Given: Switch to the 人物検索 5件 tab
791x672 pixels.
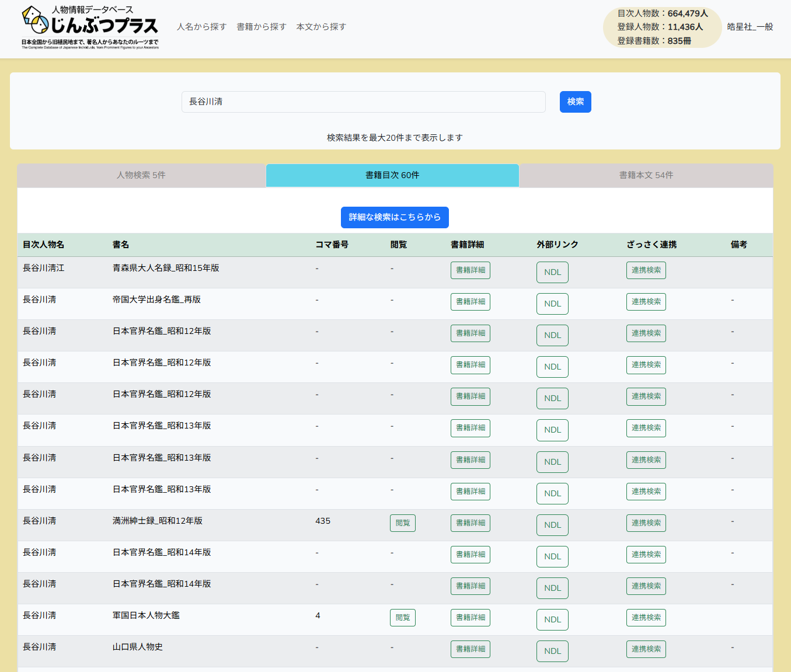Looking at the screenshot, I should click(141, 175).
